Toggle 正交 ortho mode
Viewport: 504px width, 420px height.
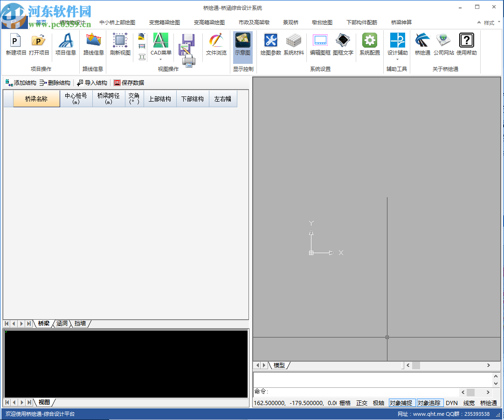click(x=362, y=403)
